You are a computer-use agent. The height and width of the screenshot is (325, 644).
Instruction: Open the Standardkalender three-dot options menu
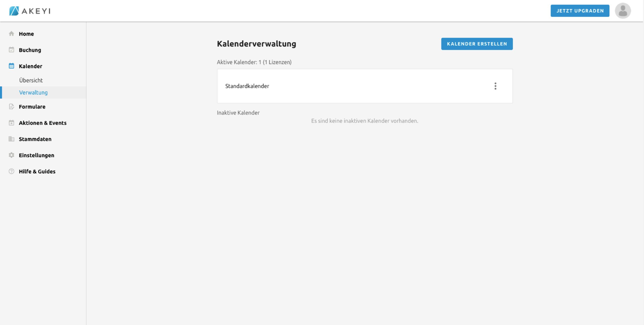[495, 86]
